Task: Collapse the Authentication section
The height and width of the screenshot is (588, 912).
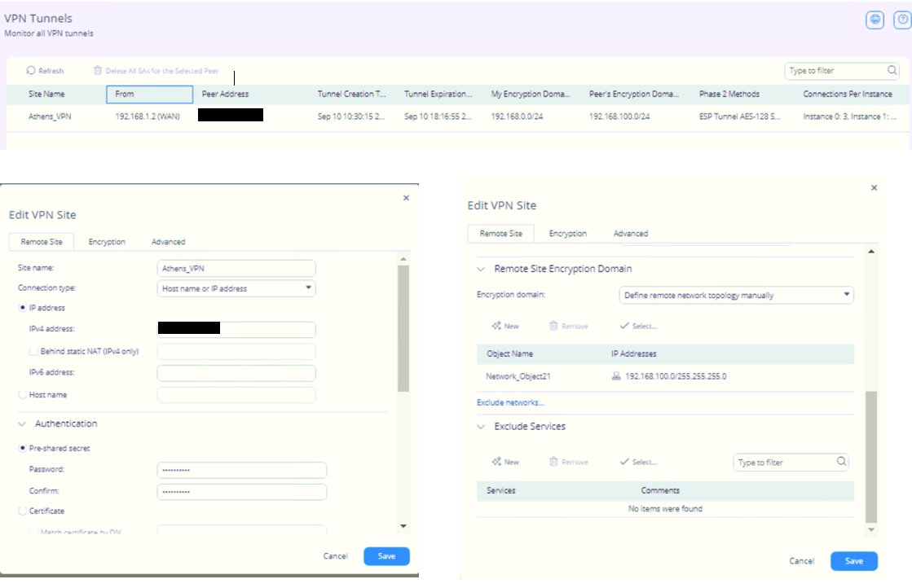Action: pyautogui.click(x=22, y=424)
